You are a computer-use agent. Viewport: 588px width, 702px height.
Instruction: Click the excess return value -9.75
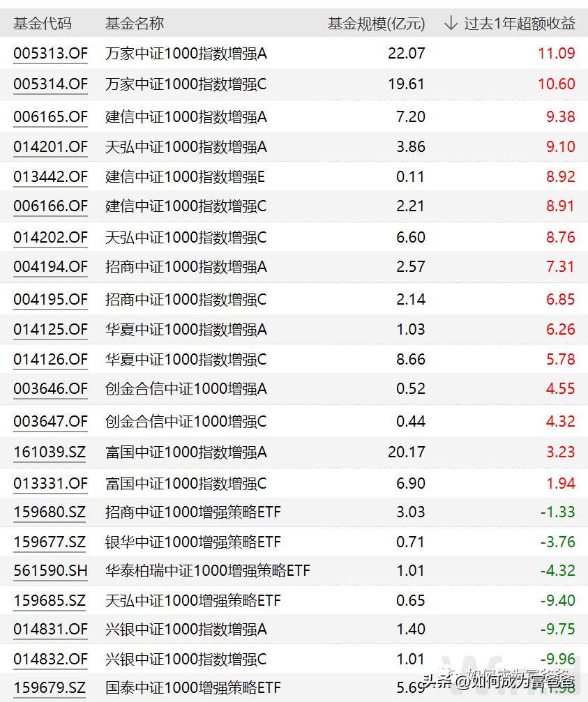click(x=557, y=629)
